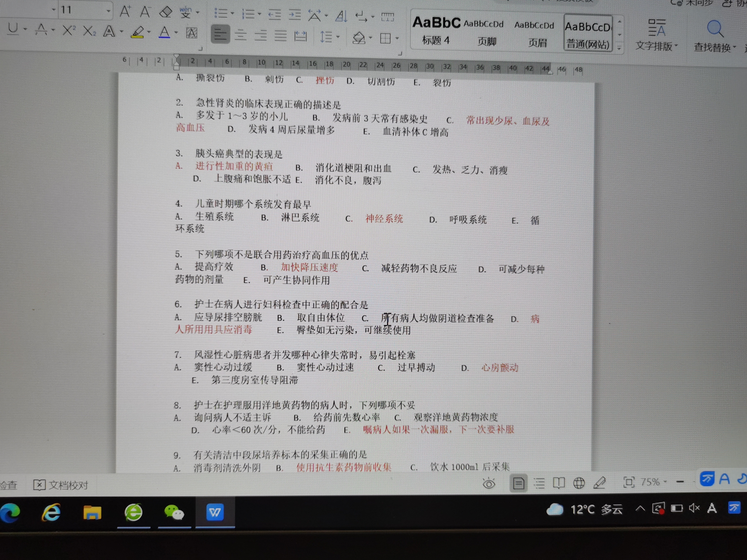Click WPS Writer taskbar icon

pyautogui.click(x=215, y=512)
